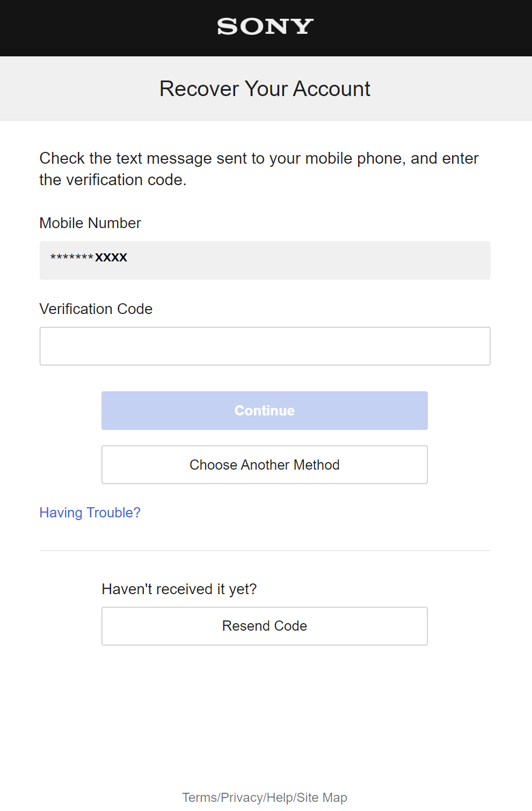This screenshot has height=811, width=532.
Task: Click the Resend Code button
Action: pos(265,626)
